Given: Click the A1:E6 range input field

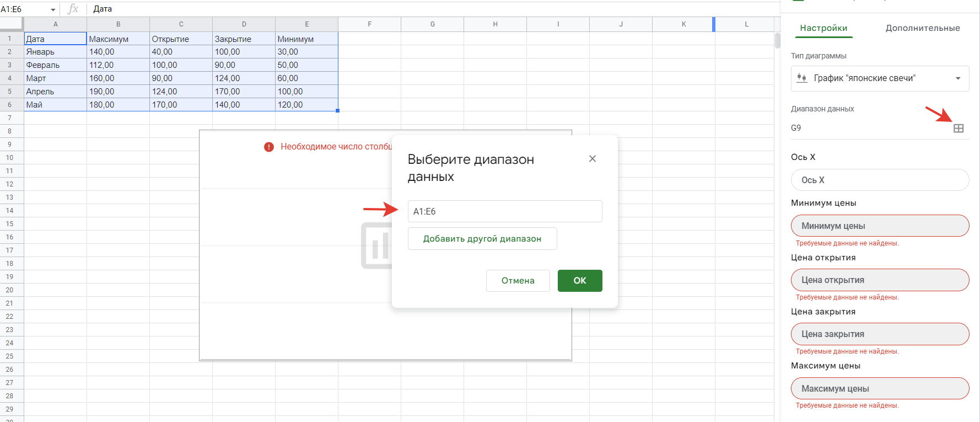Looking at the screenshot, I should click(504, 211).
